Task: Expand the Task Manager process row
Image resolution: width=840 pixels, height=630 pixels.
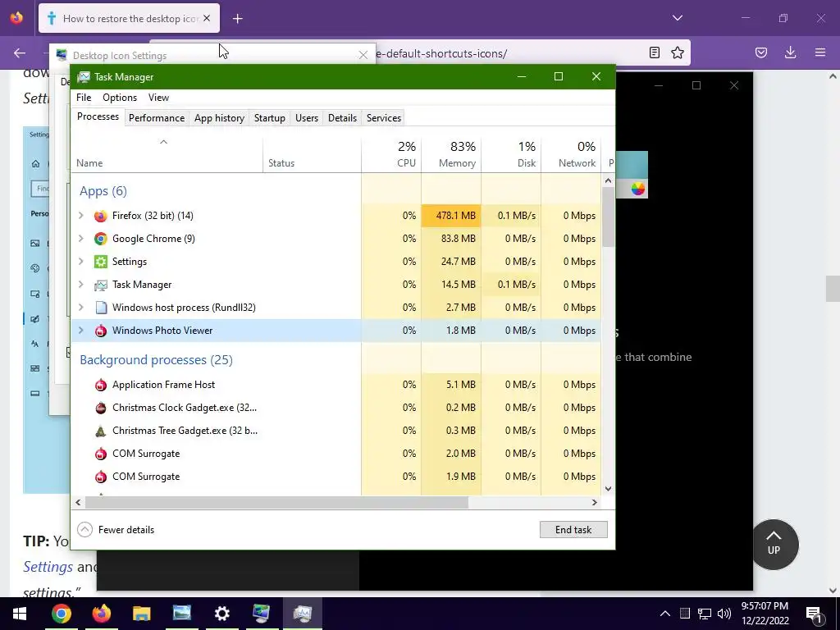Action: coord(81,285)
